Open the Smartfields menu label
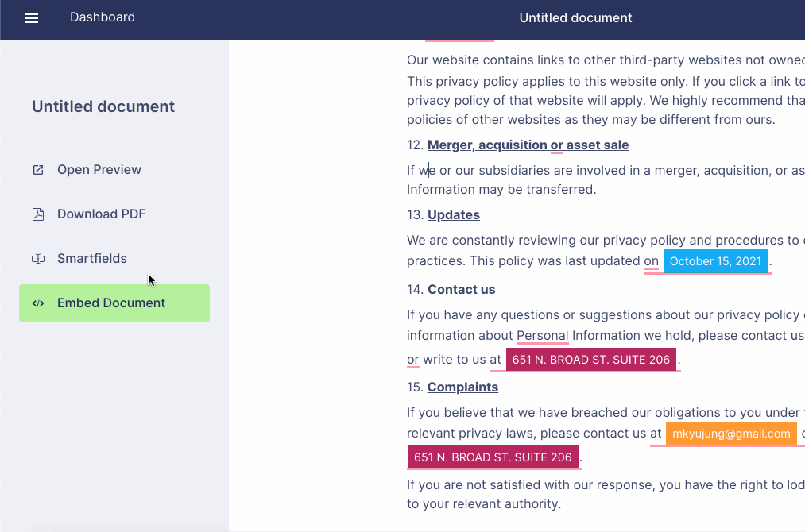 (x=92, y=259)
